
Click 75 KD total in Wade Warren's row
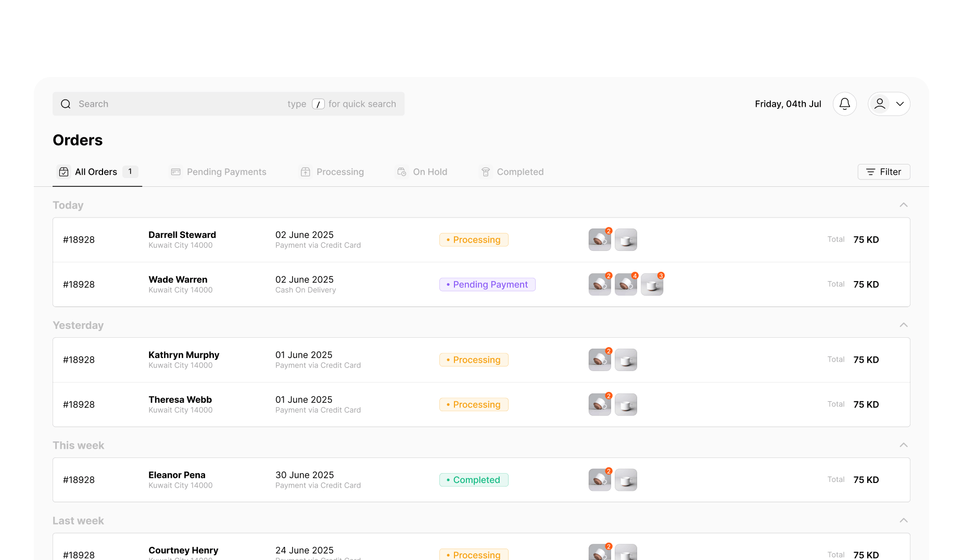[866, 285]
